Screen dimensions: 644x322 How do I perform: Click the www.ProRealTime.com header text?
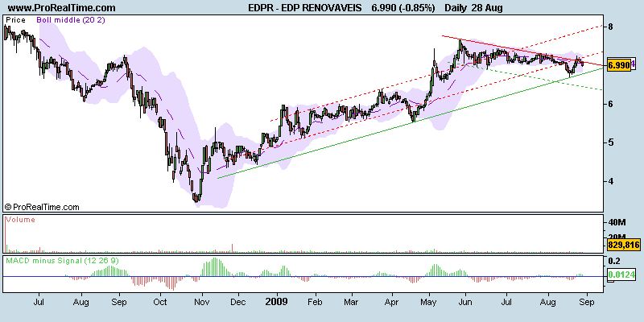62,8
